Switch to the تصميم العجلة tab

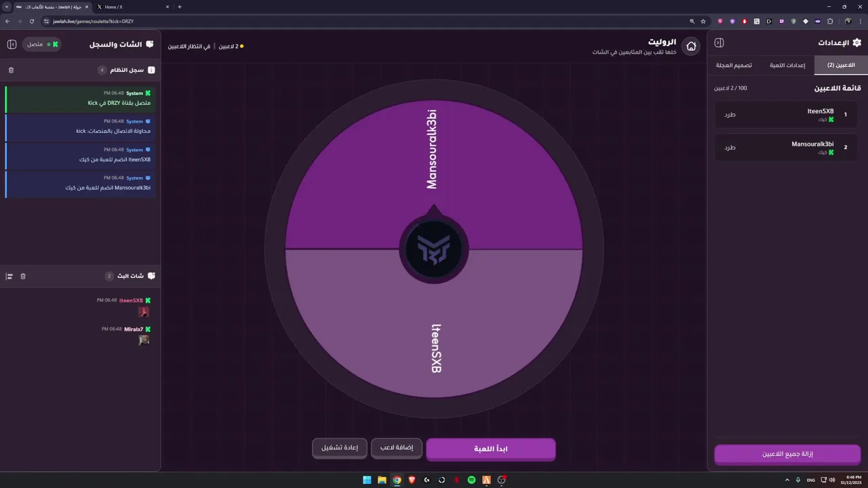(x=734, y=65)
